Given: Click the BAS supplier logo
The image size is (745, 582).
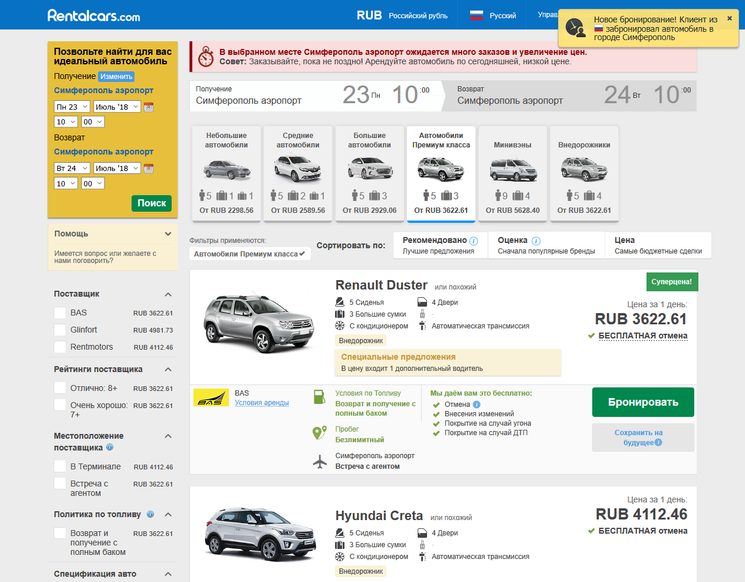Looking at the screenshot, I should click(211, 398).
